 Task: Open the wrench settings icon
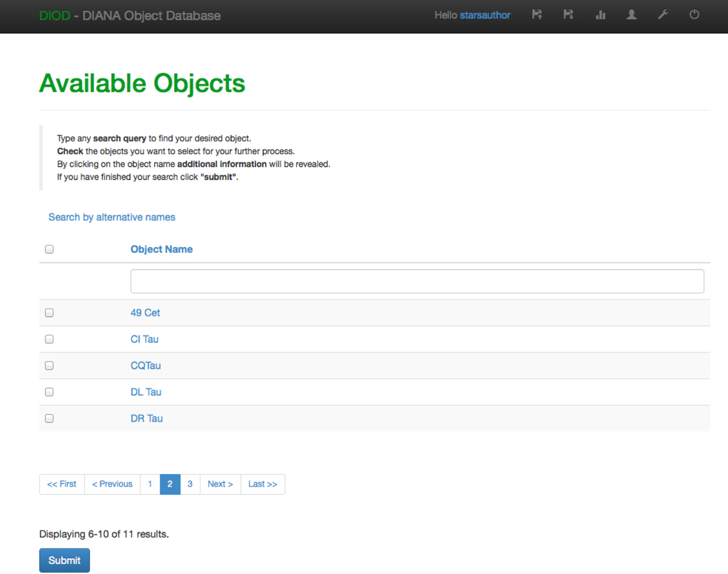tap(663, 15)
